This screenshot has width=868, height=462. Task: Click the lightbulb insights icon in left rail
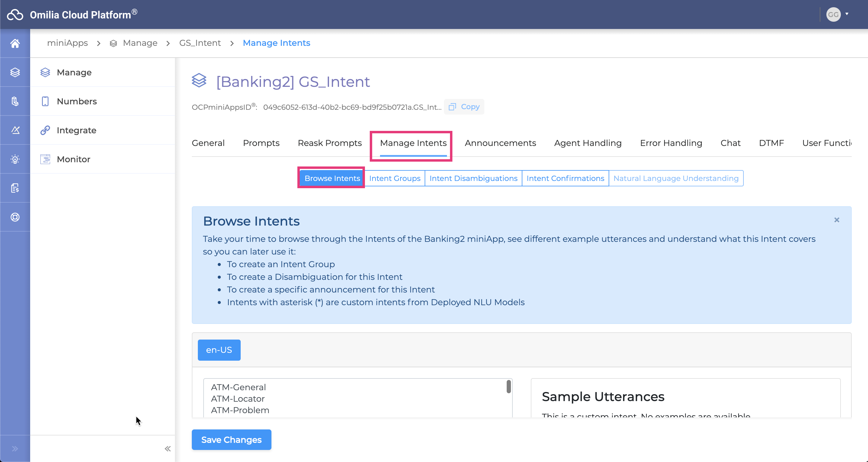point(15,159)
